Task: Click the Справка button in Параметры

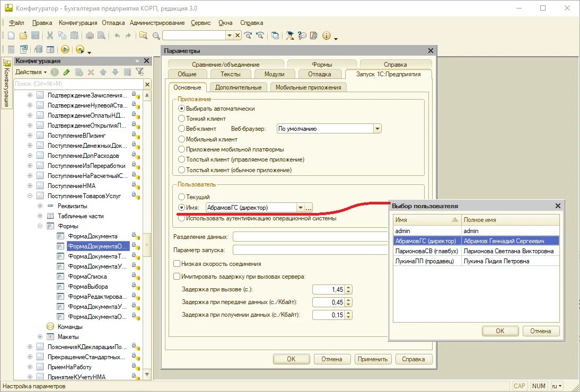Action: click(x=413, y=359)
